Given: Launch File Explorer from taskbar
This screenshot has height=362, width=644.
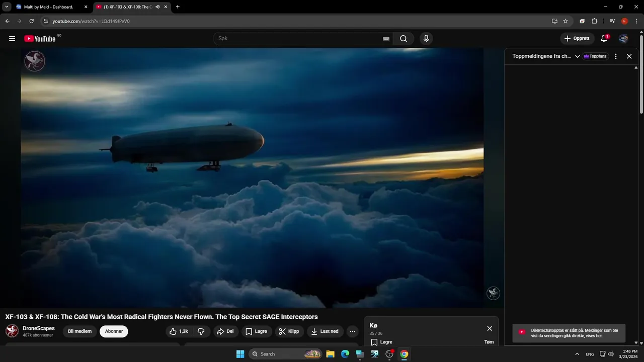Looking at the screenshot, I should (330, 354).
